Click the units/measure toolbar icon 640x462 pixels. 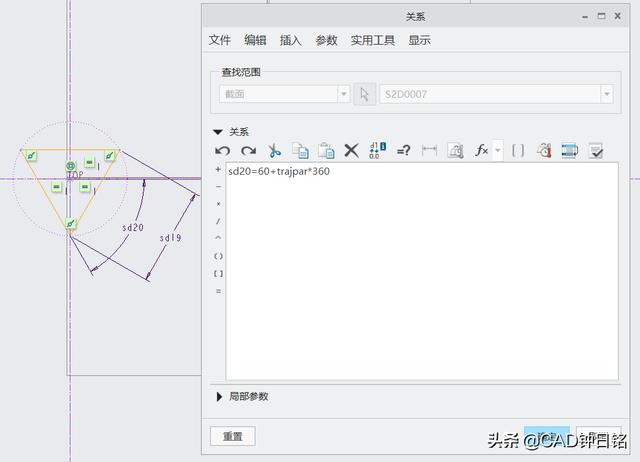544,151
